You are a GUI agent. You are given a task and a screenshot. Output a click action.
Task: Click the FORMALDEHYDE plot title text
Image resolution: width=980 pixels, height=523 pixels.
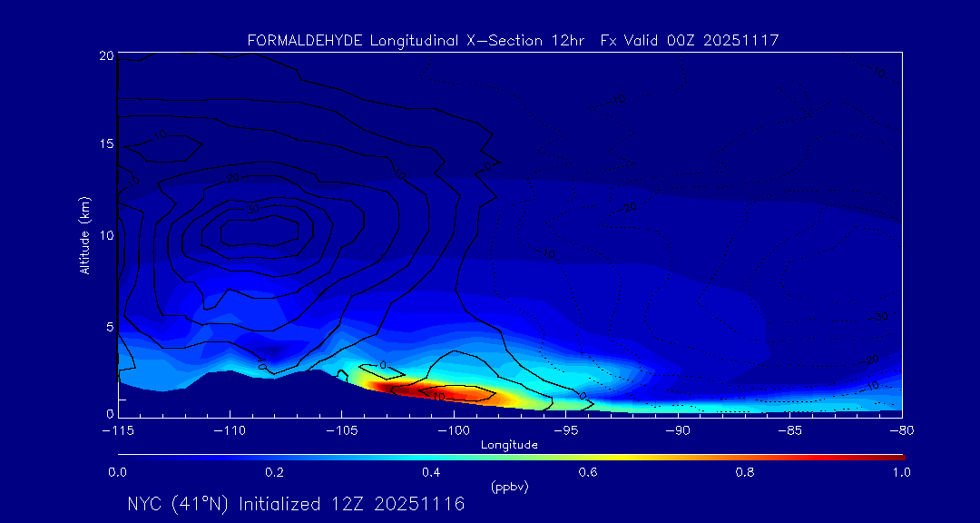click(513, 41)
